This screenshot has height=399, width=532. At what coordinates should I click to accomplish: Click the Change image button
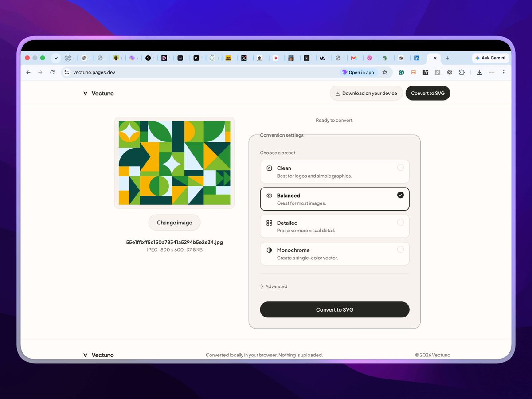pyautogui.click(x=174, y=223)
